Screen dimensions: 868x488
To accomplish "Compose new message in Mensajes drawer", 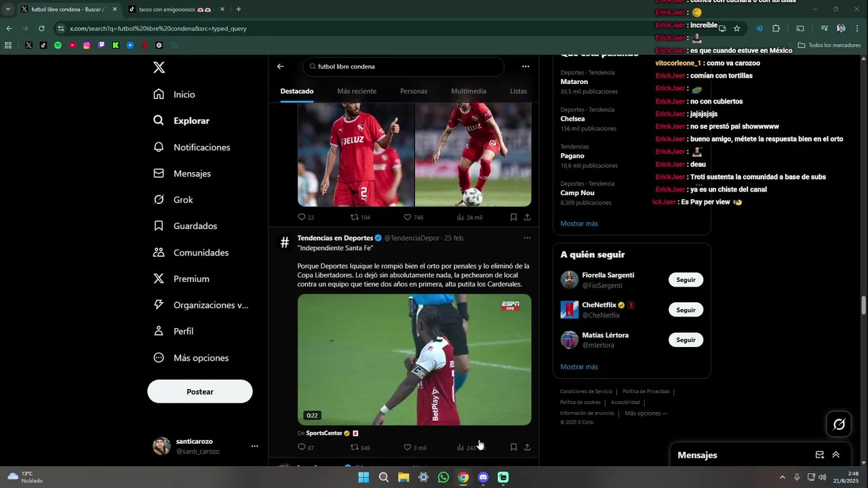I will coord(820,455).
